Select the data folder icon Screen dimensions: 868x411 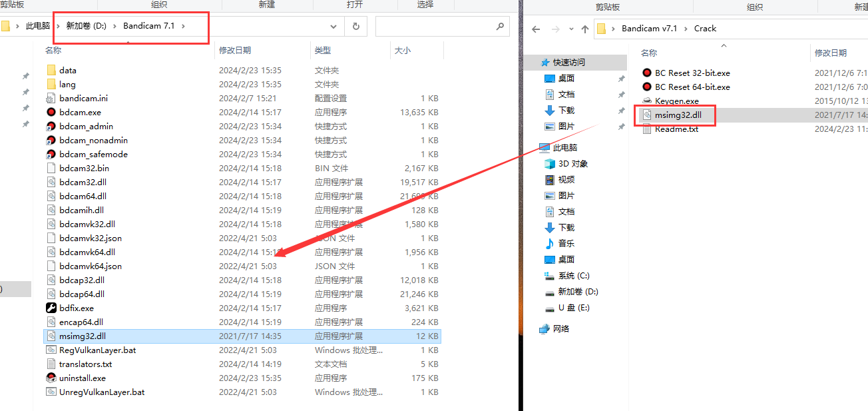pos(51,70)
